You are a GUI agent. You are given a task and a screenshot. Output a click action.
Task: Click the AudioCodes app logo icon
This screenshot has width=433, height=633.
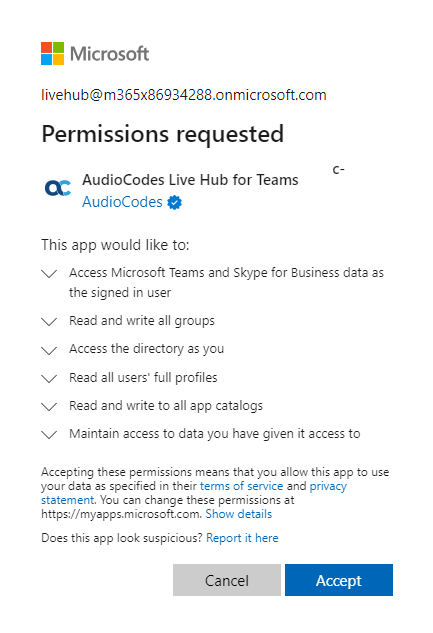(58, 188)
